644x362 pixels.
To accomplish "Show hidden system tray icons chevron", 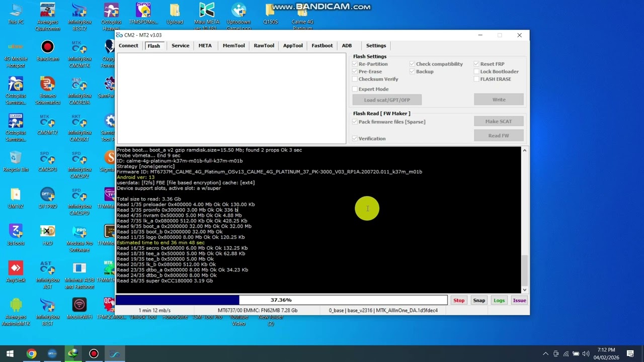I will (545, 354).
